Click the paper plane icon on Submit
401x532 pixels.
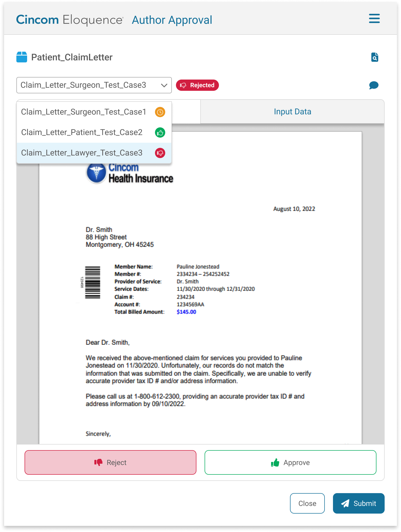click(x=345, y=503)
